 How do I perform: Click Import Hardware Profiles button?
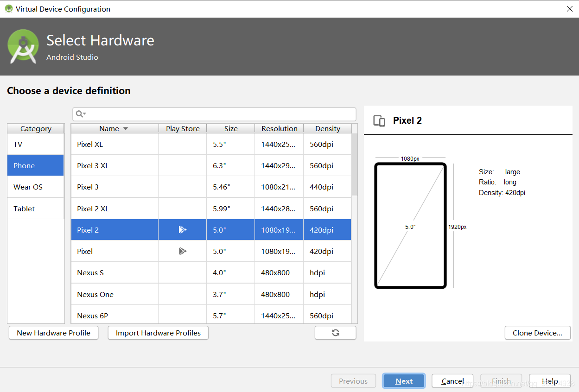pos(158,333)
